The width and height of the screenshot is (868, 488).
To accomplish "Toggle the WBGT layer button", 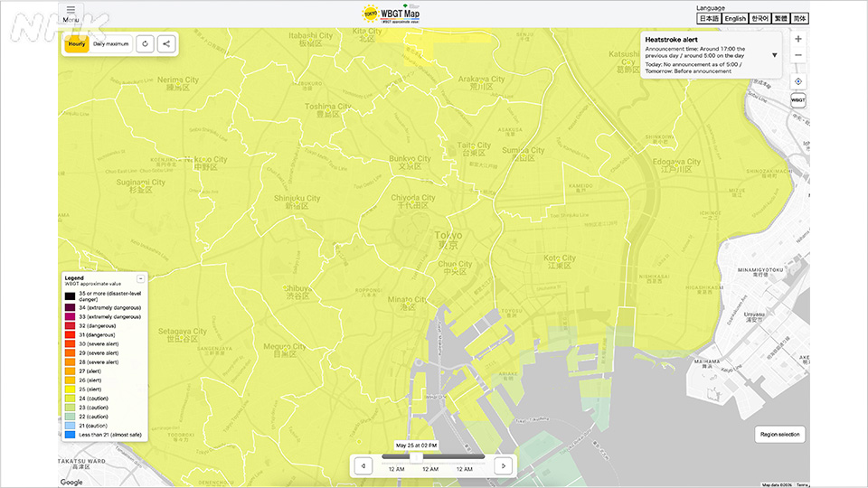I will coord(798,100).
